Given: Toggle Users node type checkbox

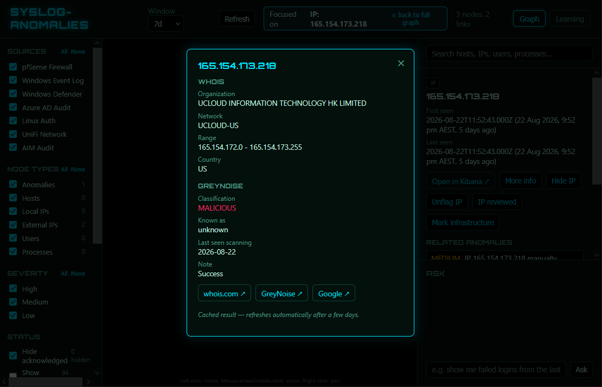Looking at the screenshot, I should (x=13, y=238).
